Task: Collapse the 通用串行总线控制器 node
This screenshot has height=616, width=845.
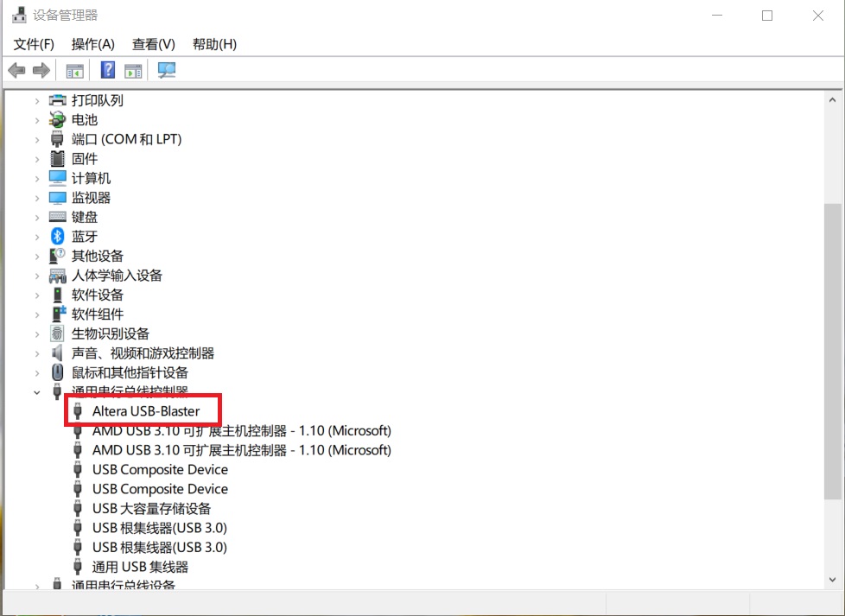Action: click(x=36, y=392)
